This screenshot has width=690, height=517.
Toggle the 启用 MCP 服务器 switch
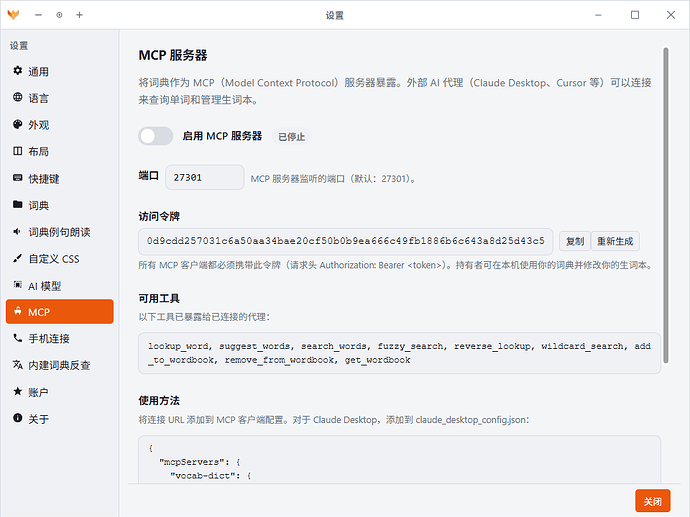coord(155,136)
